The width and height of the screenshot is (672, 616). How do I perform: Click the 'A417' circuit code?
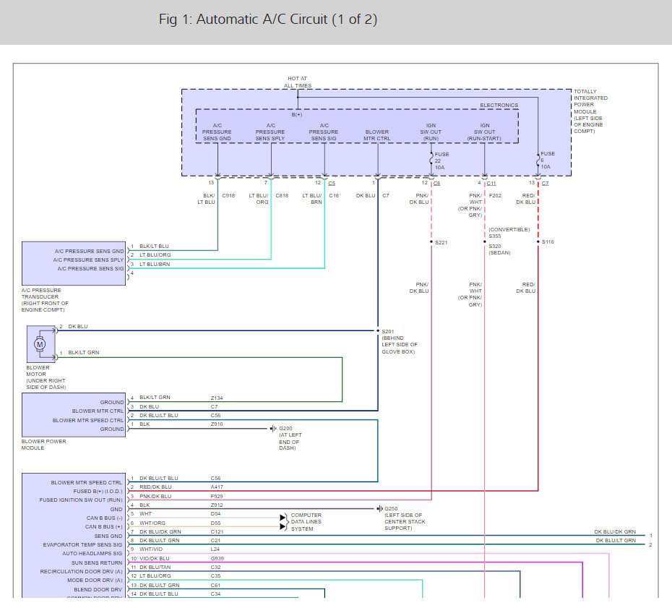point(217,487)
